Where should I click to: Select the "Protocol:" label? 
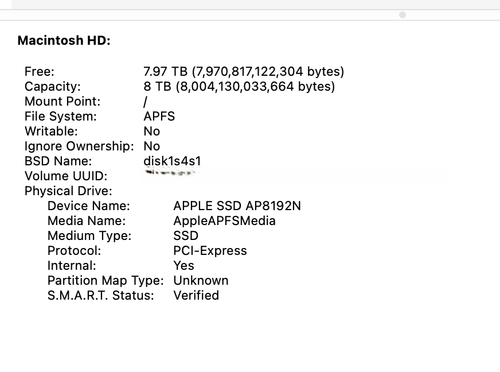click(74, 251)
